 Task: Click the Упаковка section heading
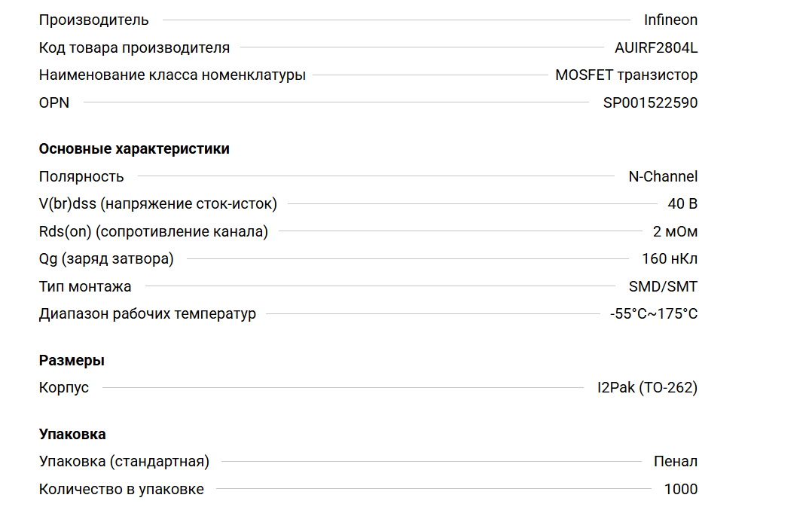[x=72, y=434]
